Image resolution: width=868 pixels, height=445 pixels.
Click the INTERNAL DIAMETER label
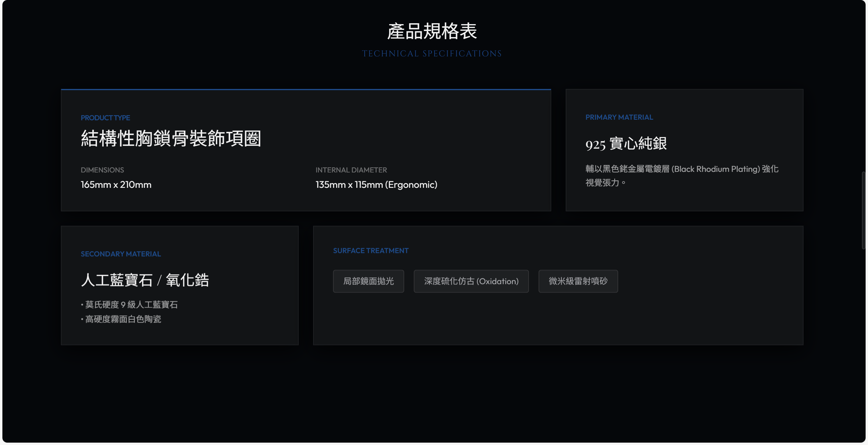351,170
